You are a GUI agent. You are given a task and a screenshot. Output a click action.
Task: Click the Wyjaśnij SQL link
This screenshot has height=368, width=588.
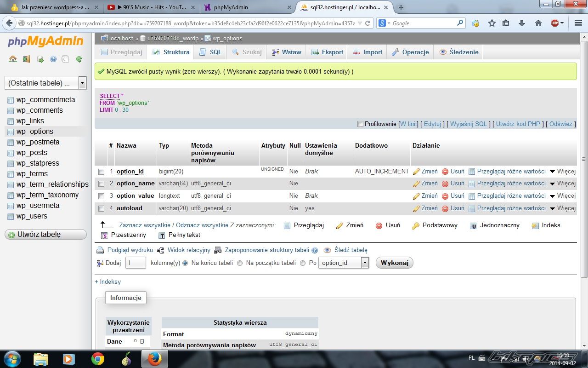468,124
